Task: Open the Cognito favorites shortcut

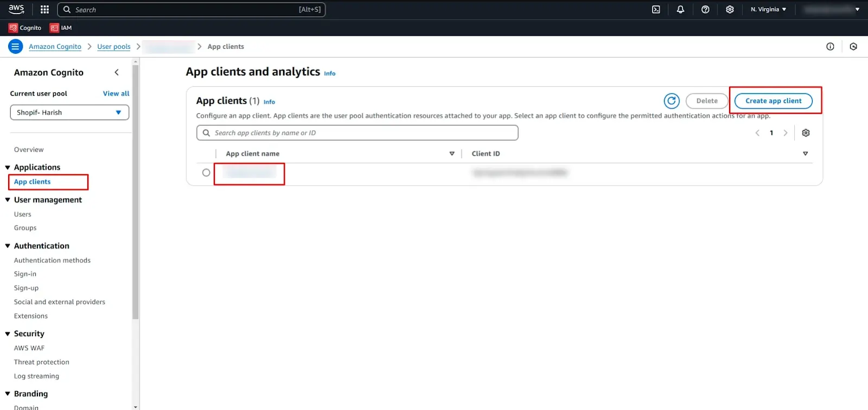Action: click(x=25, y=28)
